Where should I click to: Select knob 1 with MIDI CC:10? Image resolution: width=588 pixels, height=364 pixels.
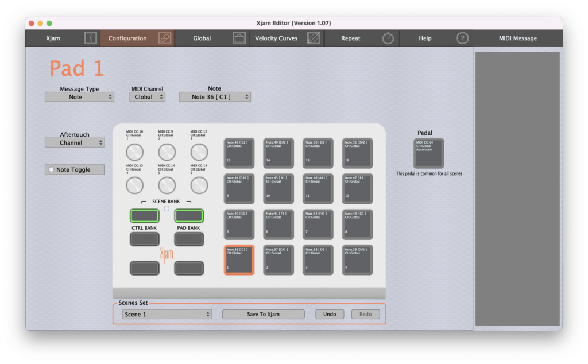coord(134,152)
